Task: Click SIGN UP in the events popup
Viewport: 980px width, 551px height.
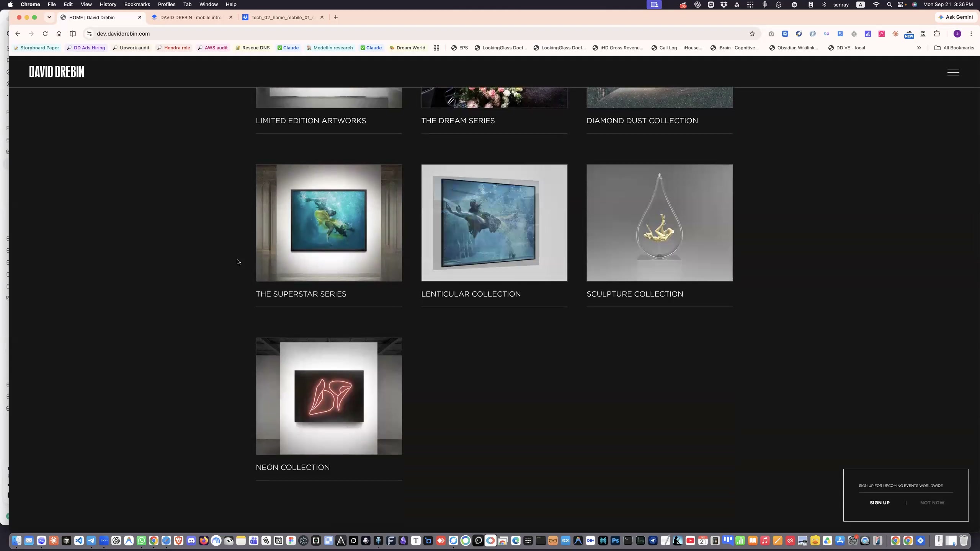Action: tap(880, 503)
